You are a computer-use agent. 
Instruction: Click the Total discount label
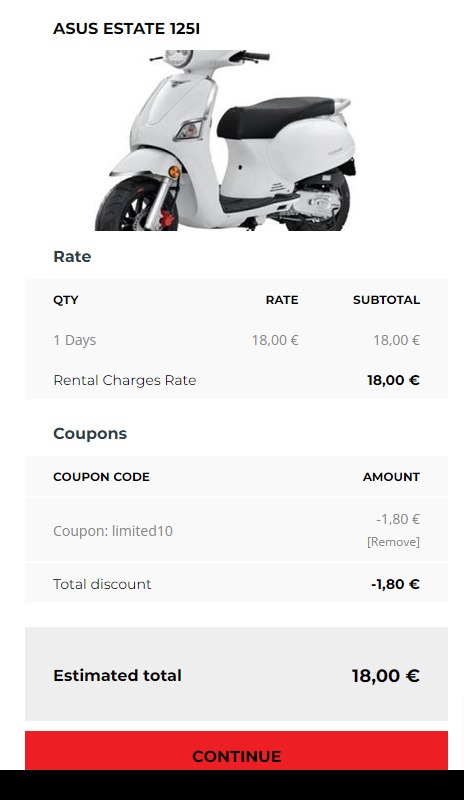click(x=102, y=584)
